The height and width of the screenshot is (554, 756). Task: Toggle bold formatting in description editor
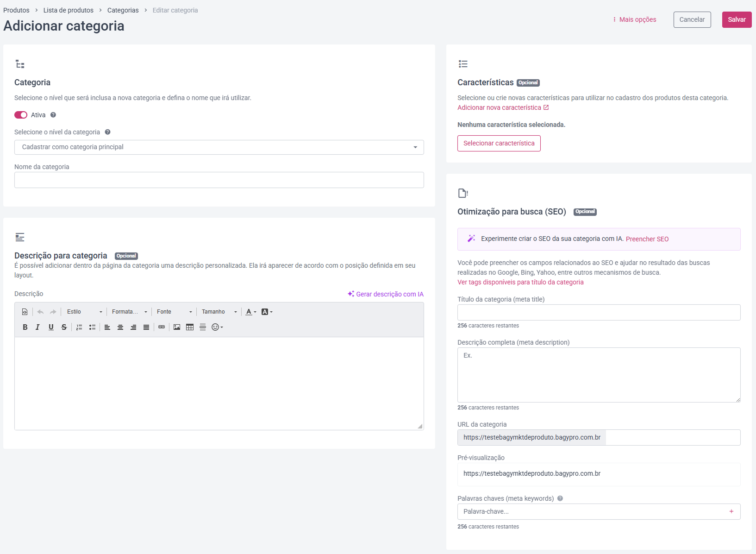(25, 327)
